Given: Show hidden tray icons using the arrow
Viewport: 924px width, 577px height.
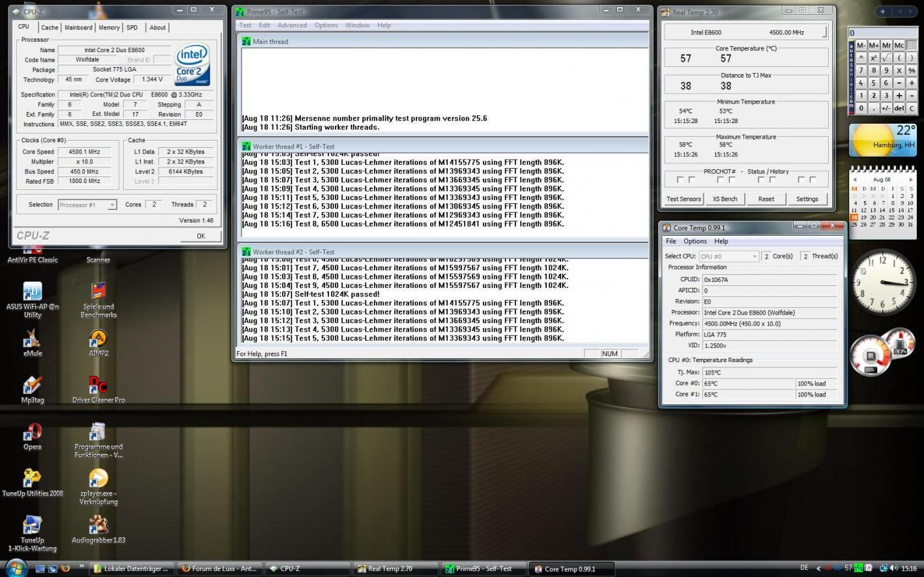Looking at the screenshot, I should point(818,569).
